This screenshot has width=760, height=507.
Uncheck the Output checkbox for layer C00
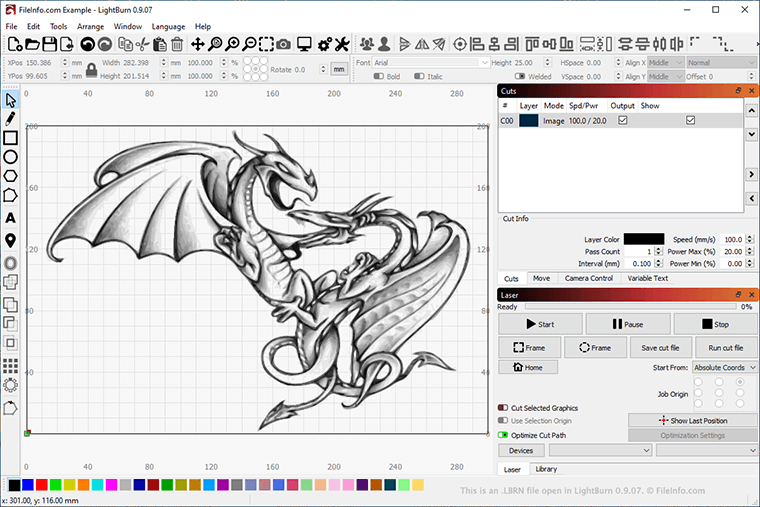click(623, 120)
